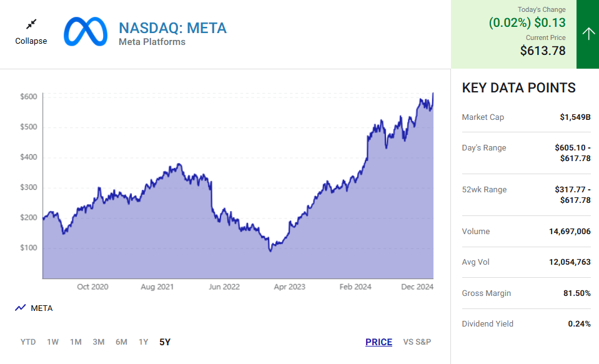Viewport: 599px width, 364px height.
Task: Click the chart's latest price peak
Action: pyautogui.click(x=433, y=94)
